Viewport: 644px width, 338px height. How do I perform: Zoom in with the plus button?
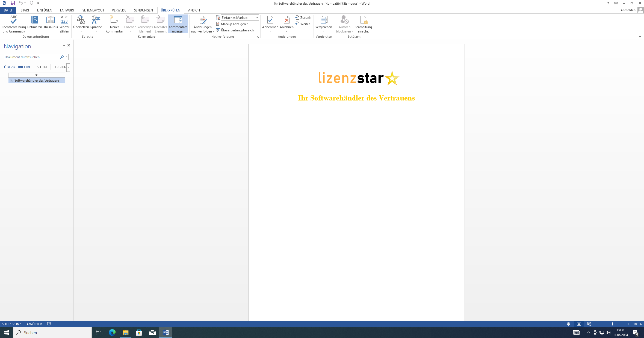(628, 324)
